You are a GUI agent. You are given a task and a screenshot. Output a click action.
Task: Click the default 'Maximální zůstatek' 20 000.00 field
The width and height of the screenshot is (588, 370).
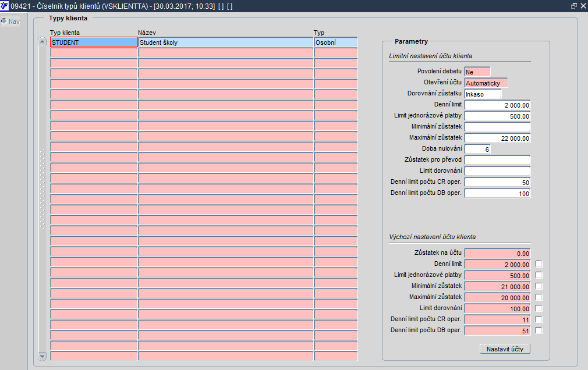point(497,297)
